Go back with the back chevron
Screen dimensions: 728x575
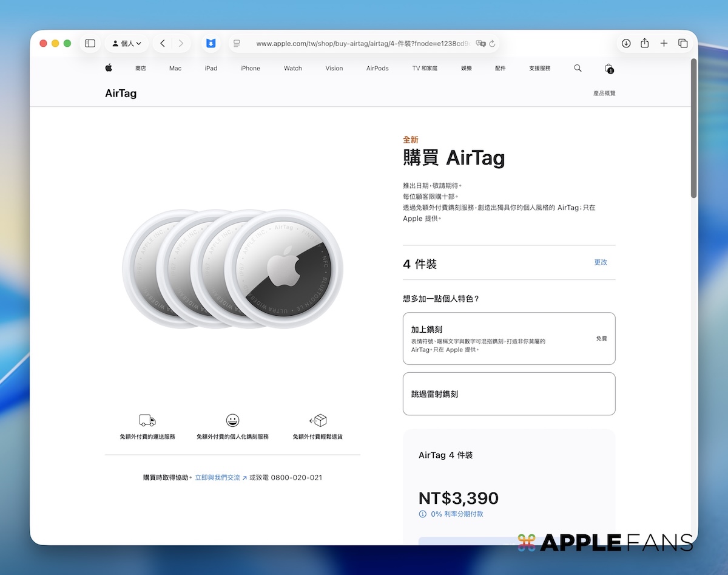click(163, 43)
